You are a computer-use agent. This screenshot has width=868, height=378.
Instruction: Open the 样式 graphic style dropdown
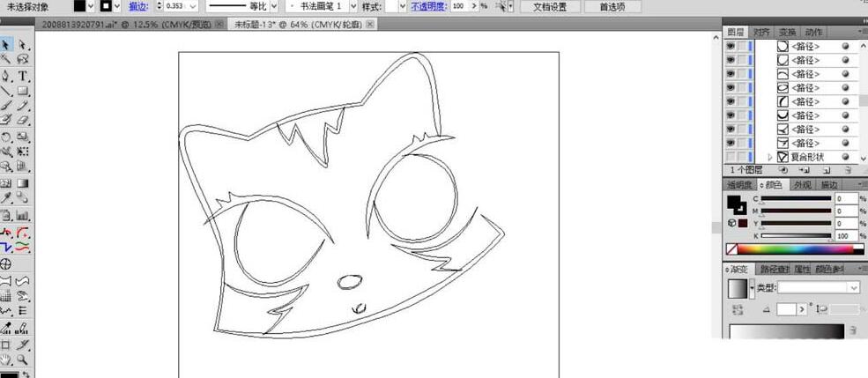coord(403,6)
